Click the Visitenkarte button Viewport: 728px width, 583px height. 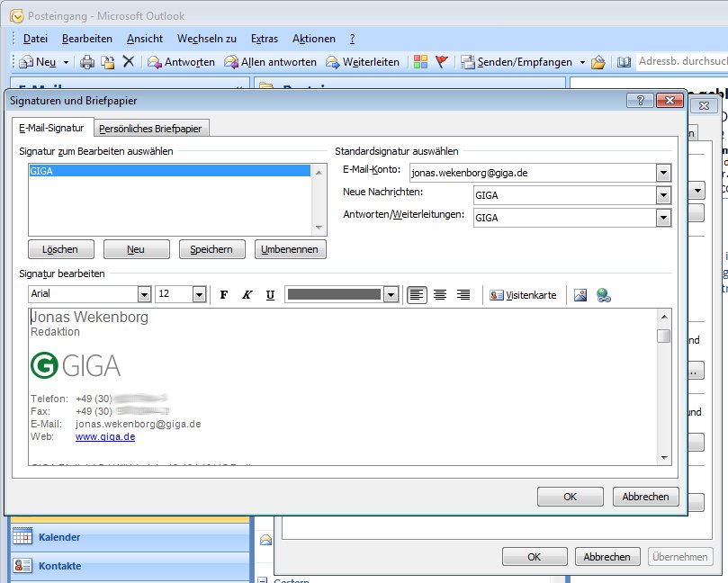pyautogui.click(x=523, y=295)
